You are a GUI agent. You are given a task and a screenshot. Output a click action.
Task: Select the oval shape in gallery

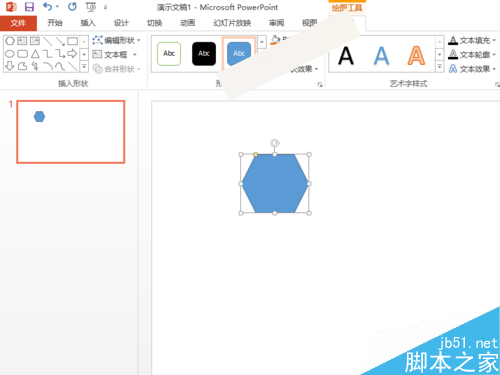point(10,54)
